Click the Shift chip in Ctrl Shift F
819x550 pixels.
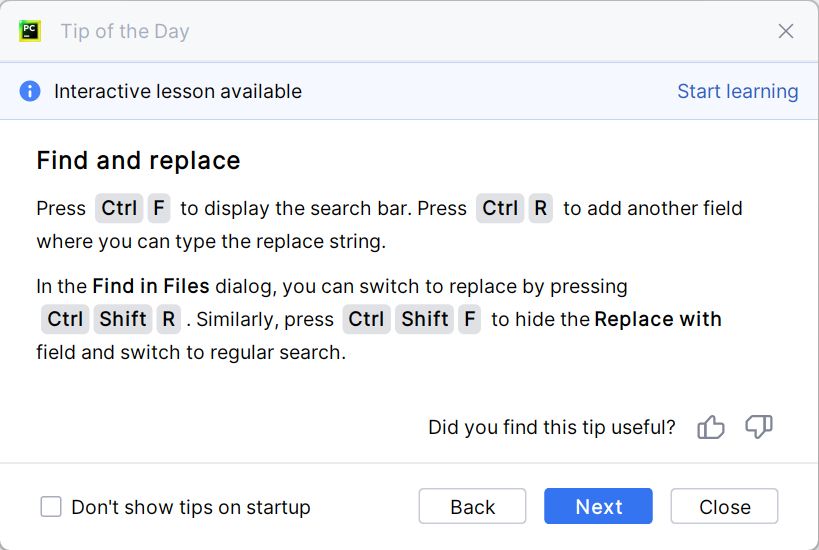click(x=425, y=319)
